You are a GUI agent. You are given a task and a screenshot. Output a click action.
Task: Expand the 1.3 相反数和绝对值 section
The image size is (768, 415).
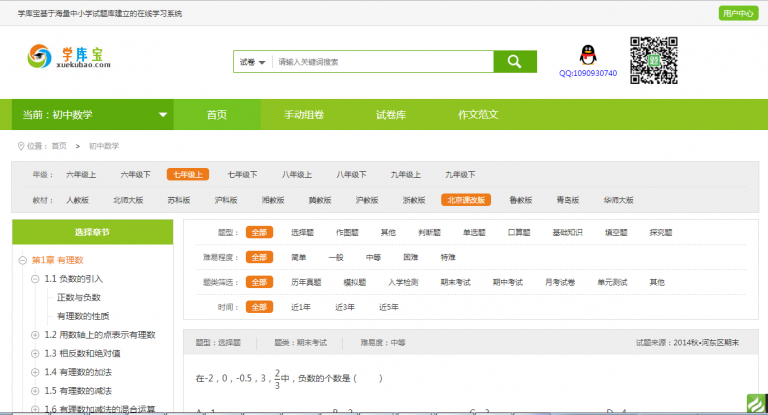pyautogui.click(x=36, y=353)
